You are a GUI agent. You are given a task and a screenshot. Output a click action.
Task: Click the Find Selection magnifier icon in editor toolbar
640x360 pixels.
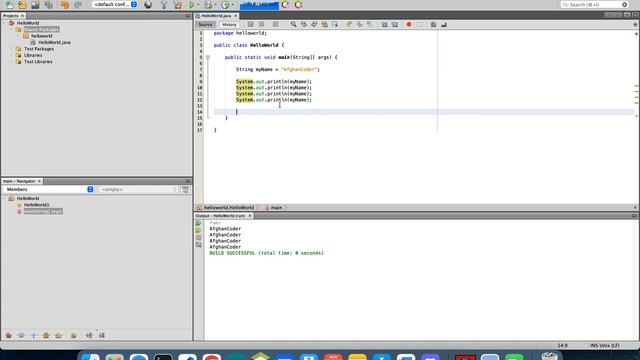293,24
